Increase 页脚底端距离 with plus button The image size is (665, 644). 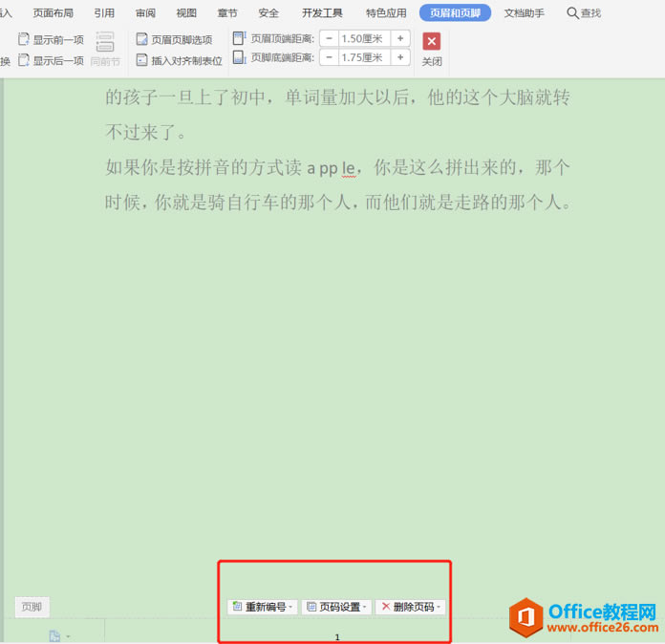click(x=400, y=57)
